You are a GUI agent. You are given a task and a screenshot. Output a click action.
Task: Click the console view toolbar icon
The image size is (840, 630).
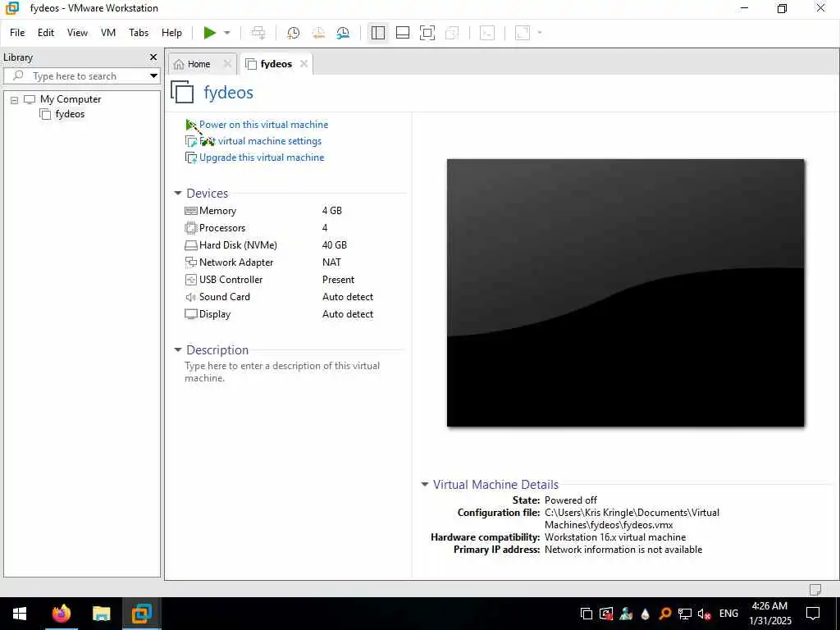(487, 33)
